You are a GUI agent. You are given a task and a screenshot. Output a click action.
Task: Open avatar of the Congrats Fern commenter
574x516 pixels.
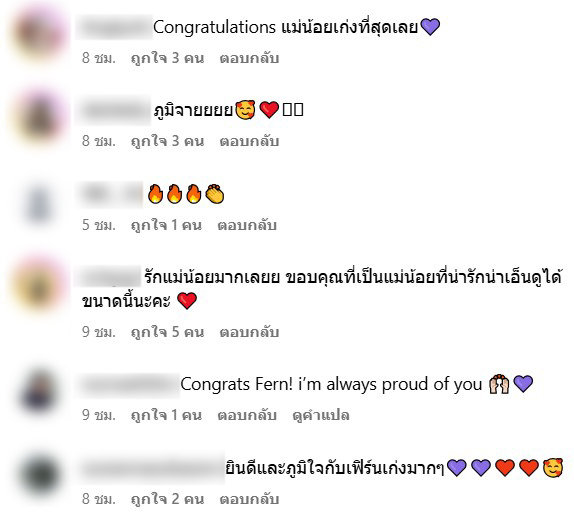click(x=40, y=392)
